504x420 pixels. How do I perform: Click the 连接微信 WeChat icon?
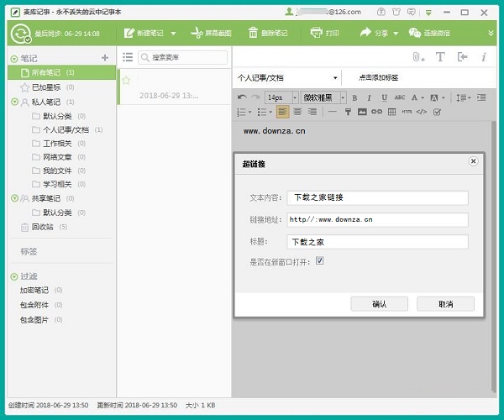(x=414, y=33)
